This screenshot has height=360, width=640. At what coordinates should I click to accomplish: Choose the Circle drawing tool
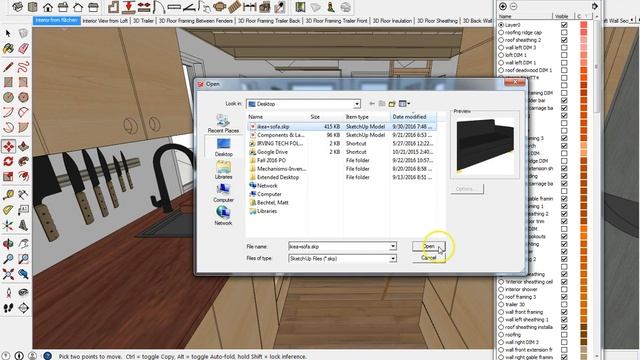click(x=8, y=97)
